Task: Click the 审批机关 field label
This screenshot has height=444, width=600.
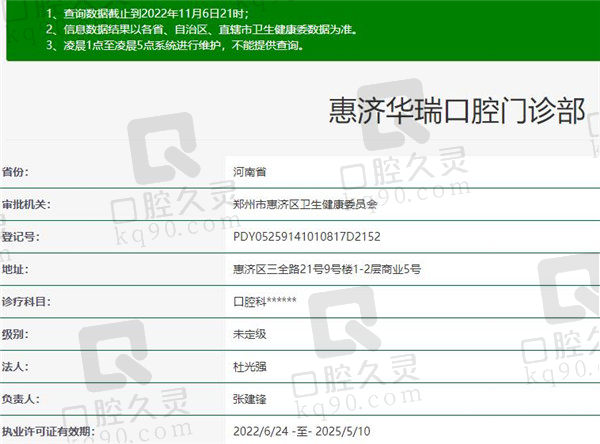Action: [x=26, y=204]
